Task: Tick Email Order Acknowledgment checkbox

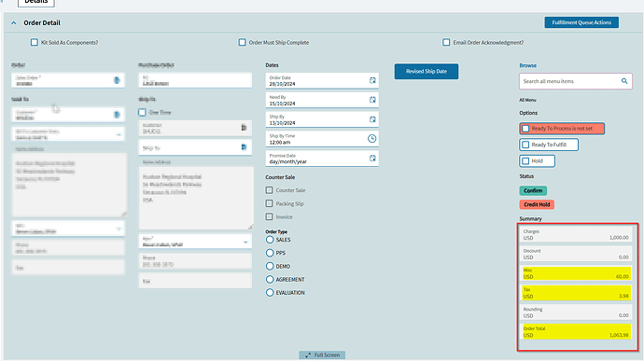Action: [446, 42]
